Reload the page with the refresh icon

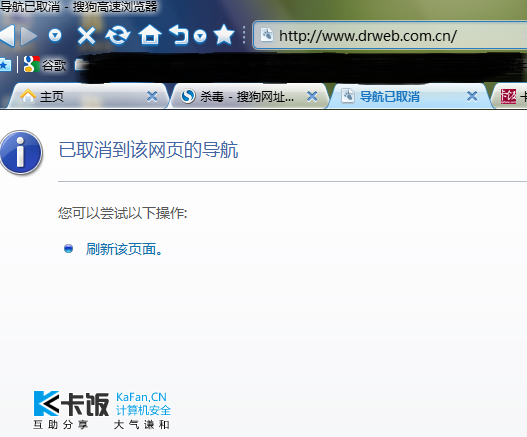pos(118,35)
